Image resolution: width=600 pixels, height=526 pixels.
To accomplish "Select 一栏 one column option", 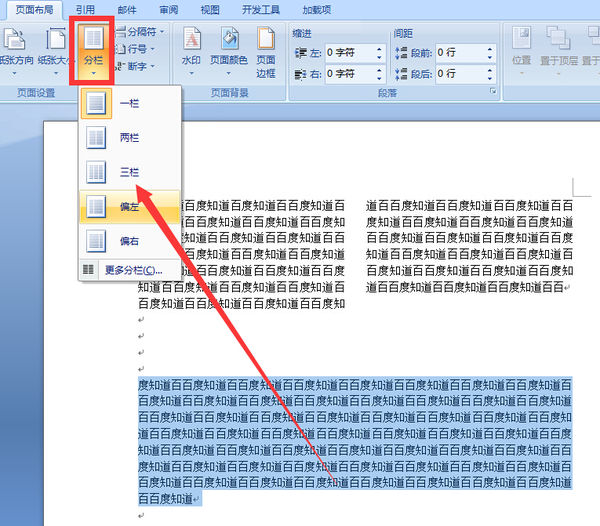I will click(x=130, y=103).
